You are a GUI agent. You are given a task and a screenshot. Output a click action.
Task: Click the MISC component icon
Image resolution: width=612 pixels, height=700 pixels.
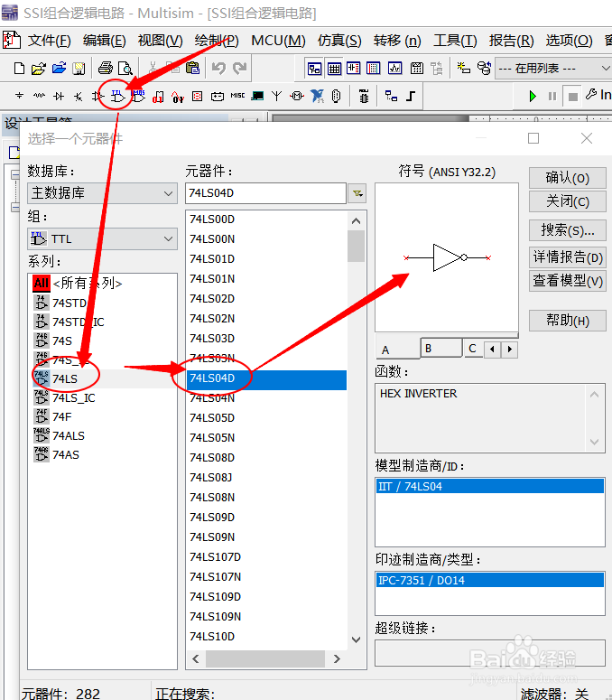click(x=237, y=96)
